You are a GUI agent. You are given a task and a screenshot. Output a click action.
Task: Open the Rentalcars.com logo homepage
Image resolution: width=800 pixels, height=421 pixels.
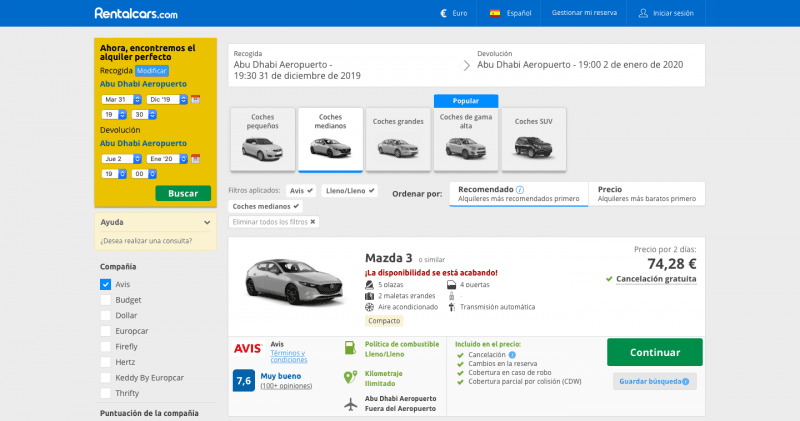point(136,13)
